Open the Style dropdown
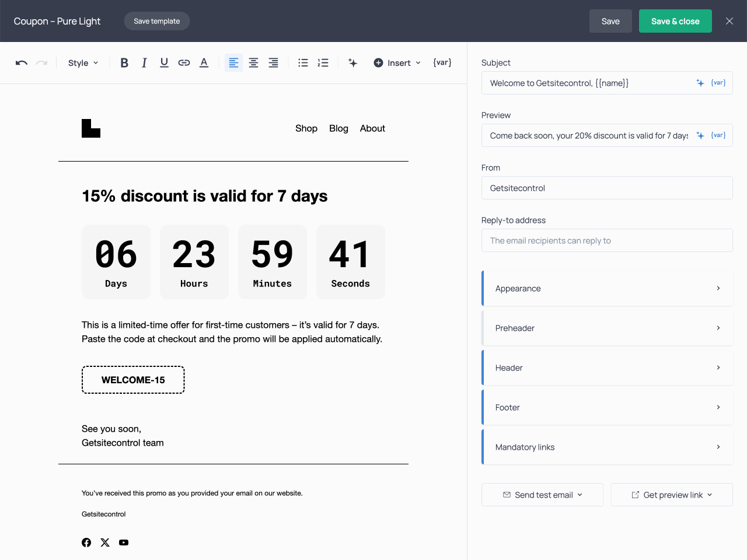The height and width of the screenshot is (560, 747). point(83,63)
